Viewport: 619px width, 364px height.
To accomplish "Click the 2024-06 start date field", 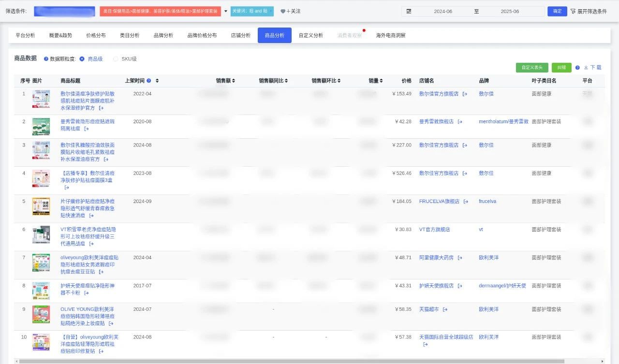I will [x=443, y=11].
